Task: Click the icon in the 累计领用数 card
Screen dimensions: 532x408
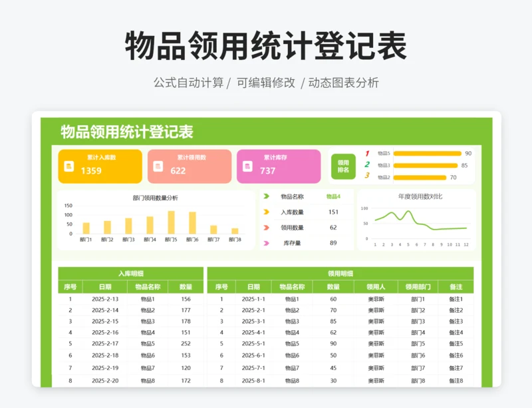Action: pyautogui.click(x=158, y=166)
